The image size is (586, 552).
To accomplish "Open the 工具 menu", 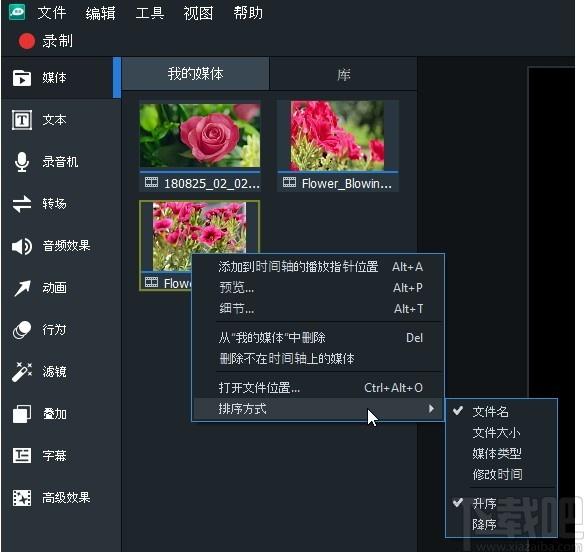I will 150,13.
